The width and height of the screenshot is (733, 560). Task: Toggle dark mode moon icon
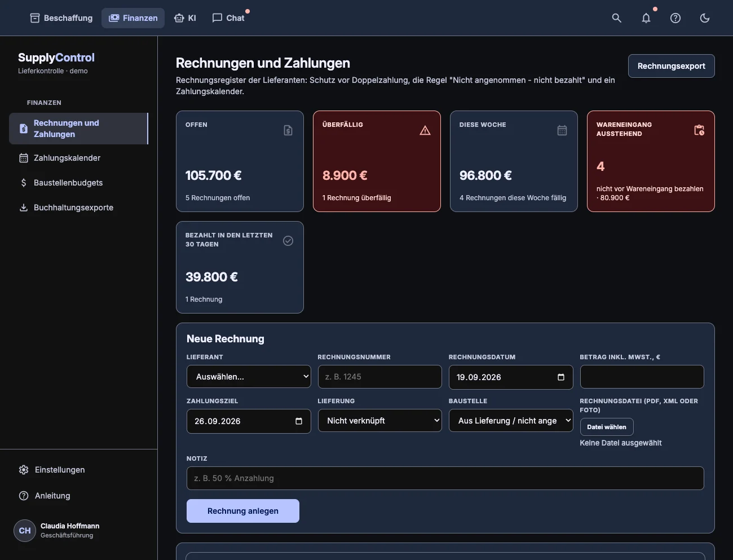pyautogui.click(x=705, y=18)
